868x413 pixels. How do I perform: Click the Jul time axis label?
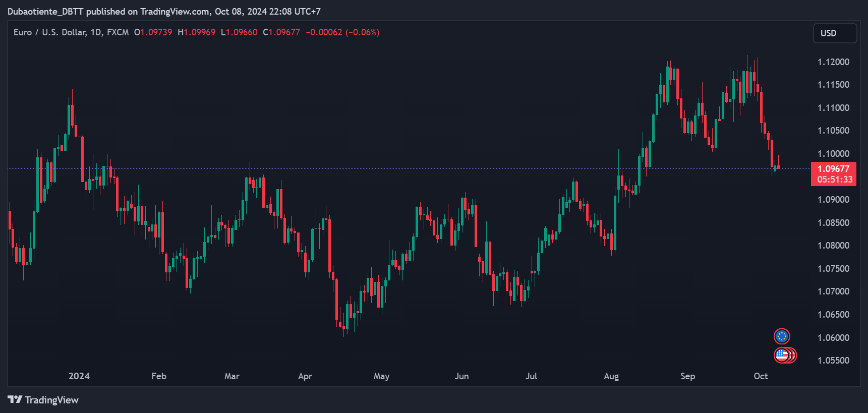tap(531, 376)
